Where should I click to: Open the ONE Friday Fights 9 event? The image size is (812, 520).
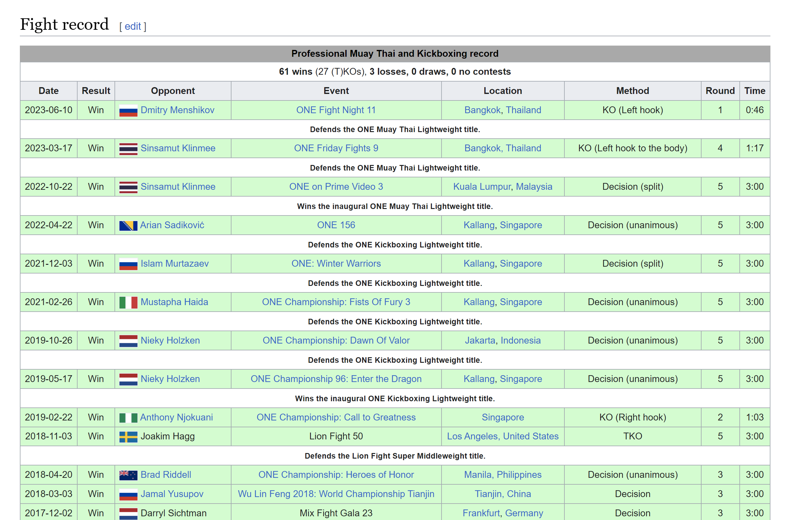click(x=336, y=148)
